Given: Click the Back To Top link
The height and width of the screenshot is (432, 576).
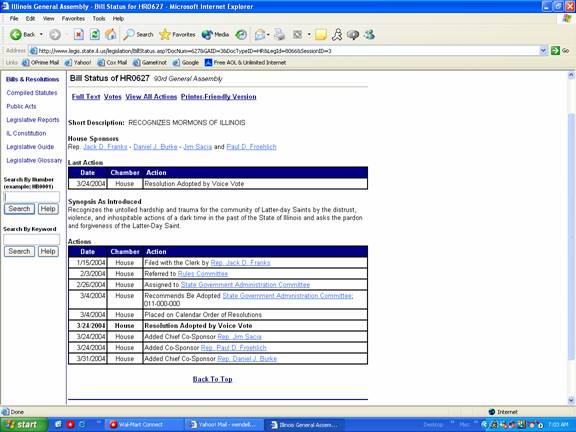Looking at the screenshot, I should pyautogui.click(x=212, y=379).
